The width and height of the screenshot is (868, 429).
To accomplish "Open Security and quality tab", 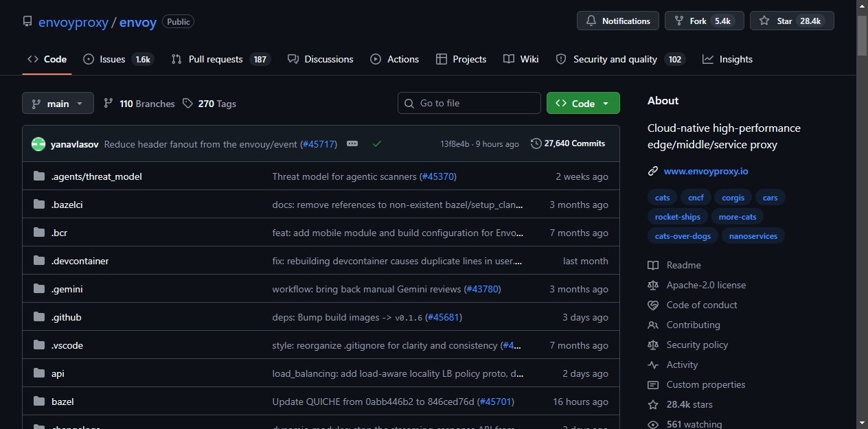I will (x=621, y=59).
